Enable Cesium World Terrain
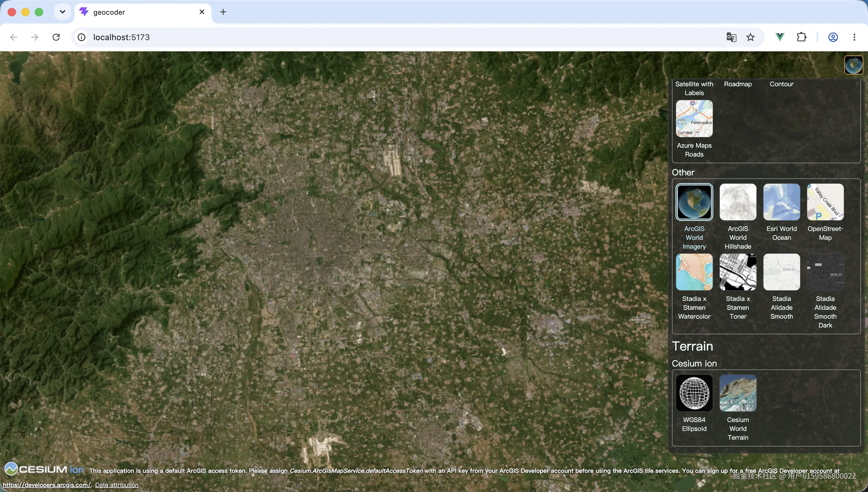This screenshot has width=868, height=492. (738, 393)
